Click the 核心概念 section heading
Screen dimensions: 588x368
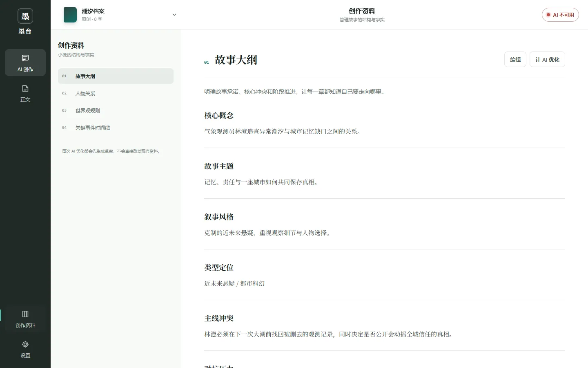pos(219,116)
